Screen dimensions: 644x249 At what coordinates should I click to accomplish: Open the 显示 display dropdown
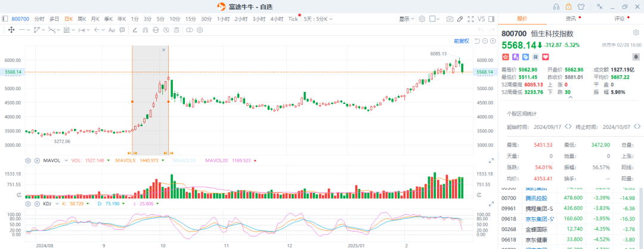tap(407, 19)
